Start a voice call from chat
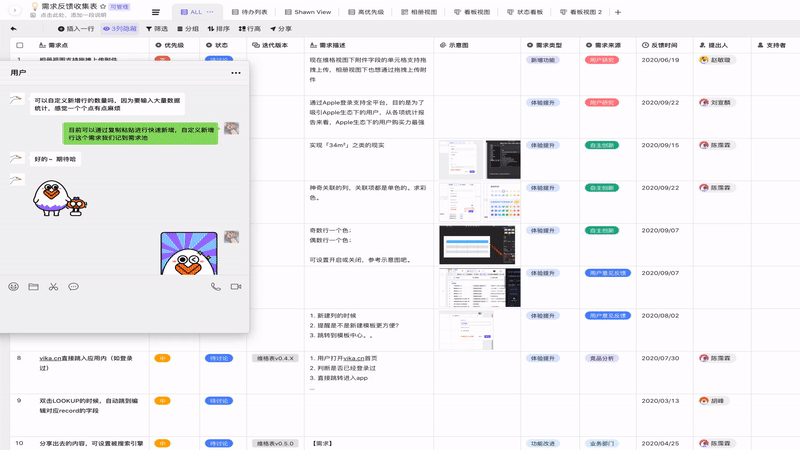The height and width of the screenshot is (450, 800). (216, 287)
